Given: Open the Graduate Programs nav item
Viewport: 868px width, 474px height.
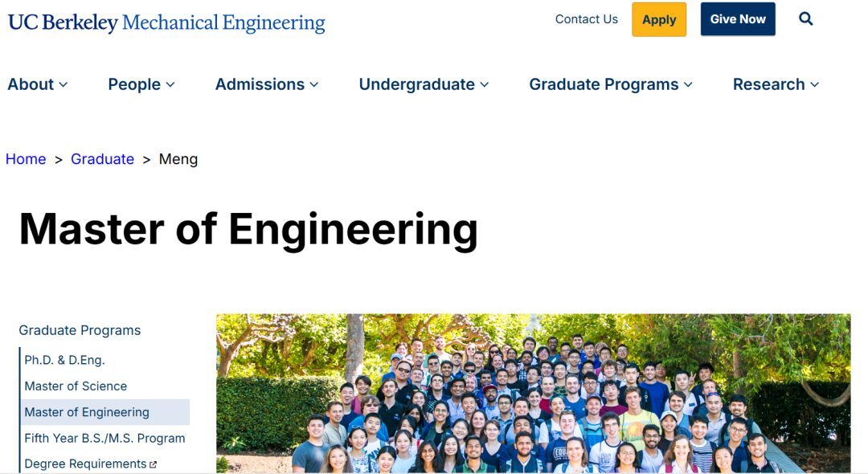Looking at the screenshot, I should pos(604,84).
